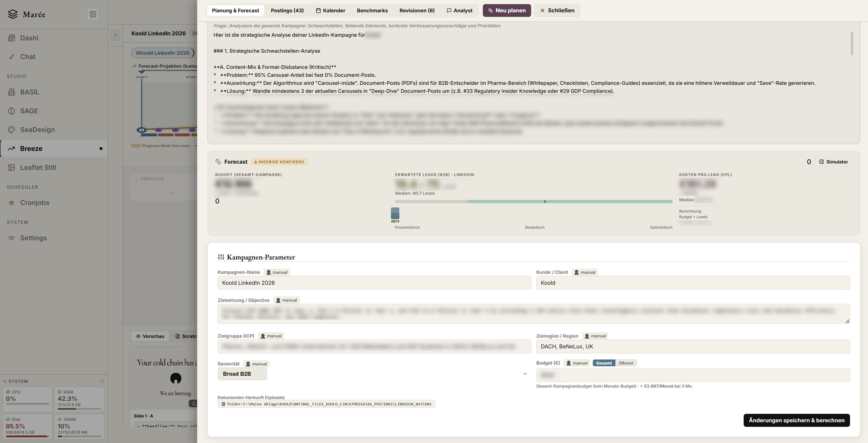Open Leaflet Still via its image icon
Image resolution: width=868 pixels, height=443 pixels.
click(x=11, y=167)
